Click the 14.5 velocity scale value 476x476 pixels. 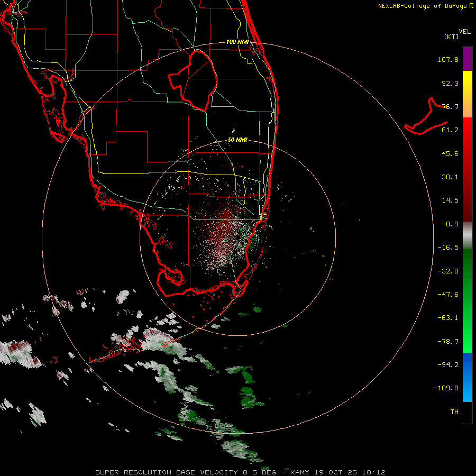click(x=450, y=200)
